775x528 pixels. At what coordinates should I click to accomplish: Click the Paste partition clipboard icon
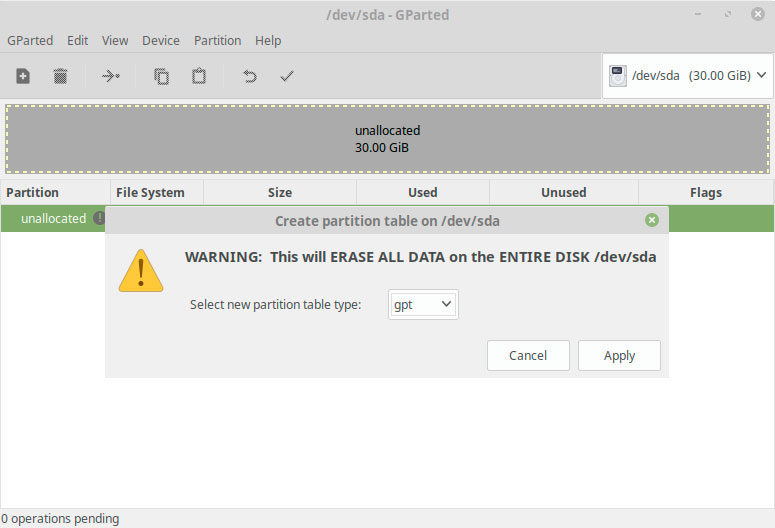199,76
